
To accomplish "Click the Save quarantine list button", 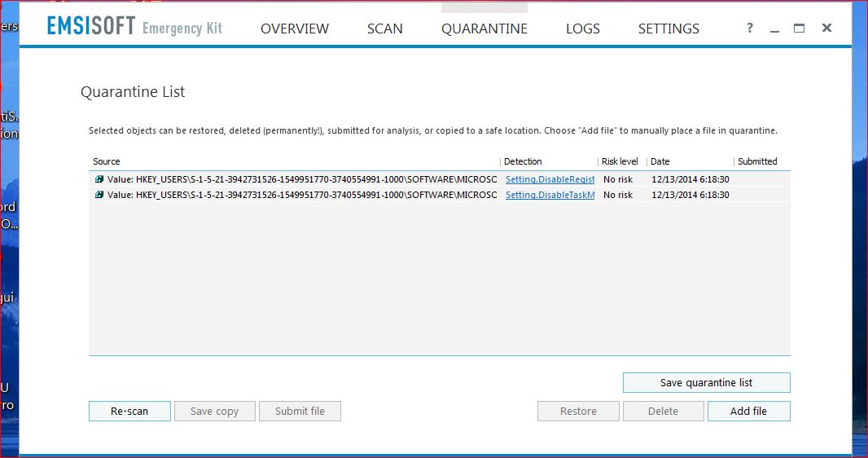I will (x=706, y=383).
